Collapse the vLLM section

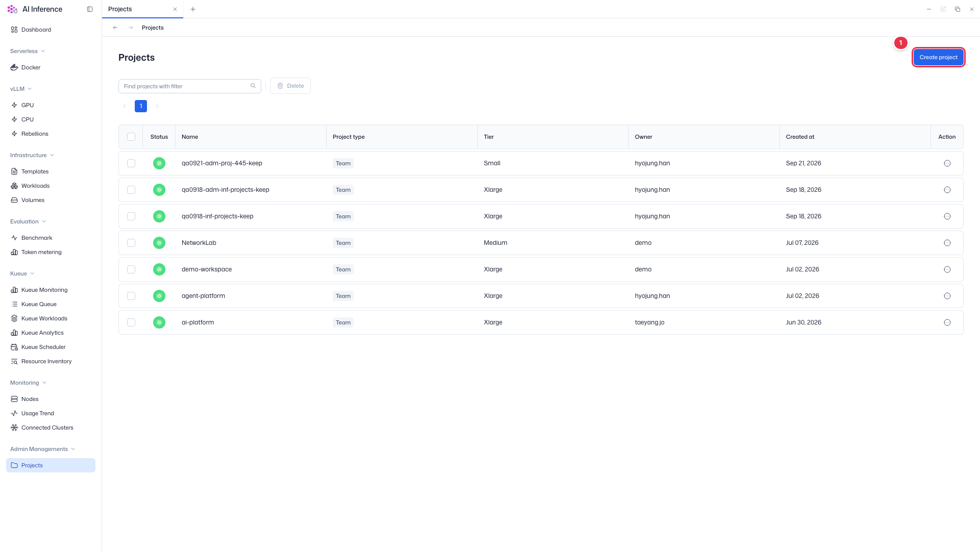click(x=21, y=89)
